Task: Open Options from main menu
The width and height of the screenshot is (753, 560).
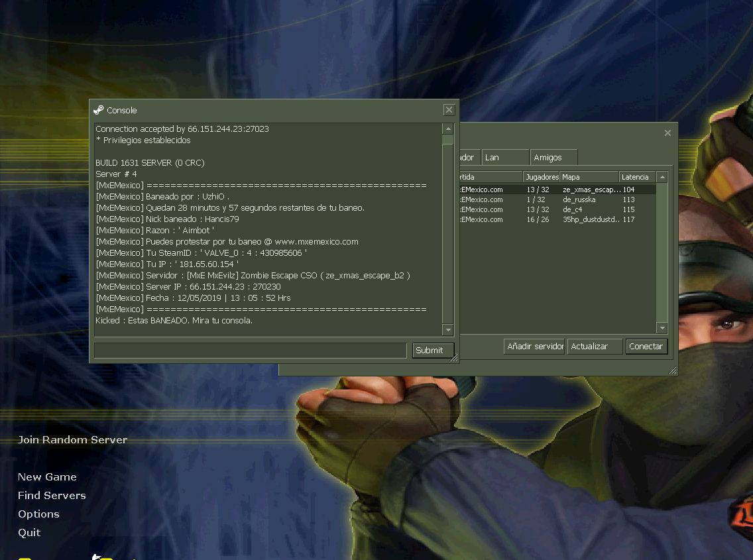Action: (38, 514)
